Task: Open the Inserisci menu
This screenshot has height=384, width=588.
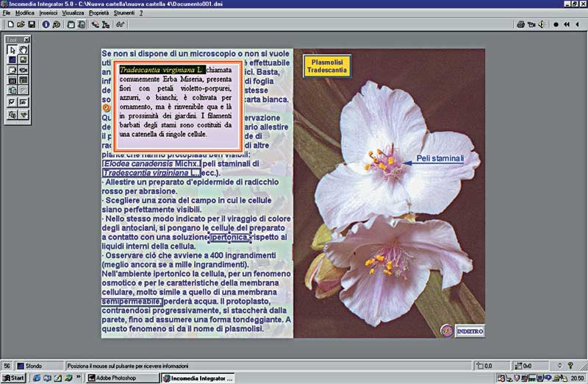Action: 48,14
